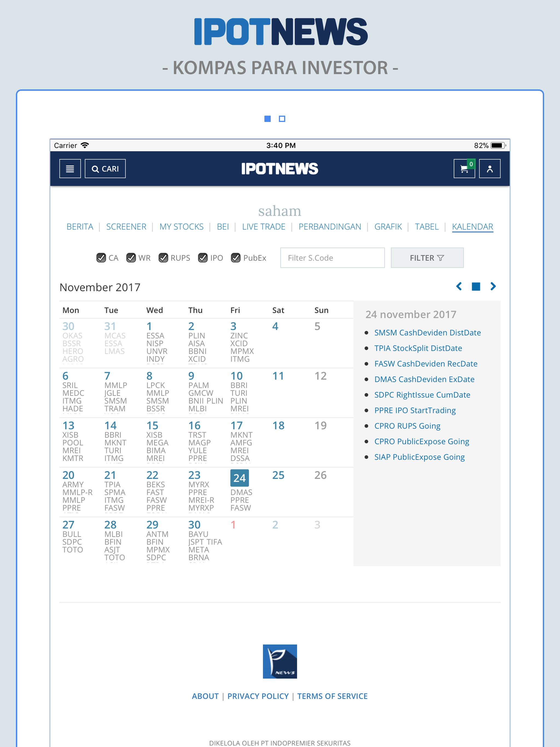Click the FILTER button

pyautogui.click(x=427, y=258)
